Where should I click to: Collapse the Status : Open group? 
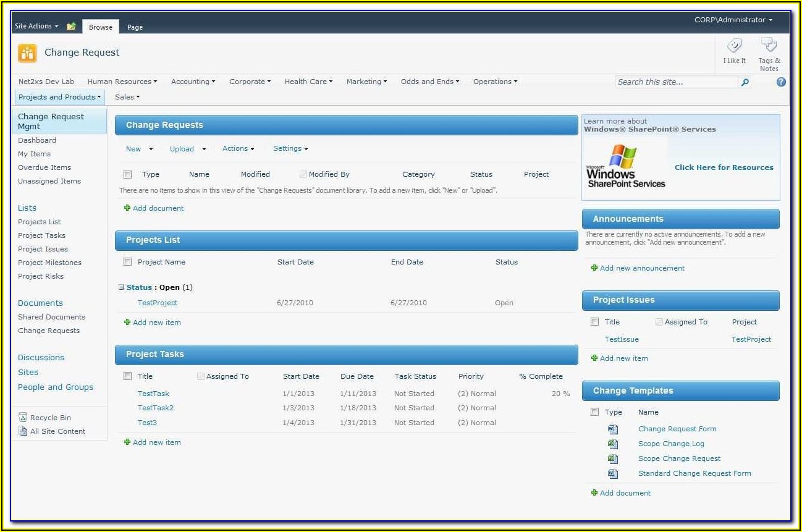click(121, 287)
